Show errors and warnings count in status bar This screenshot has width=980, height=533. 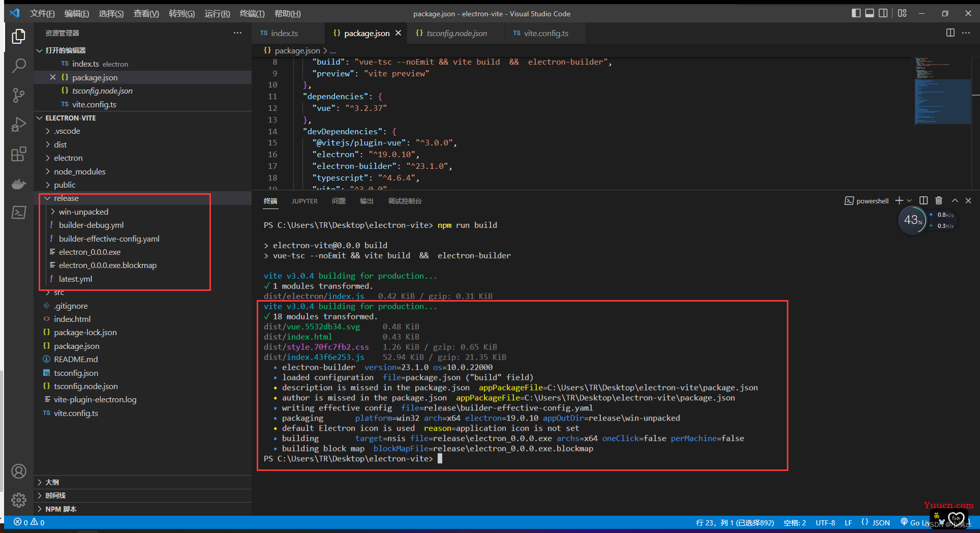click(x=29, y=522)
